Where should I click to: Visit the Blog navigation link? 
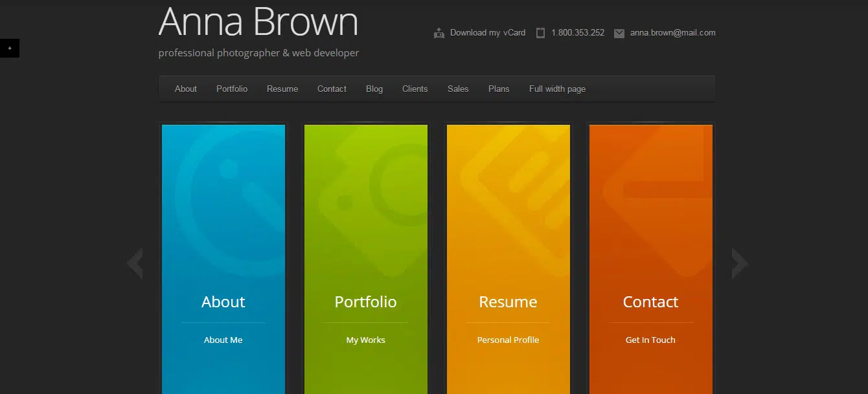pyautogui.click(x=374, y=89)
